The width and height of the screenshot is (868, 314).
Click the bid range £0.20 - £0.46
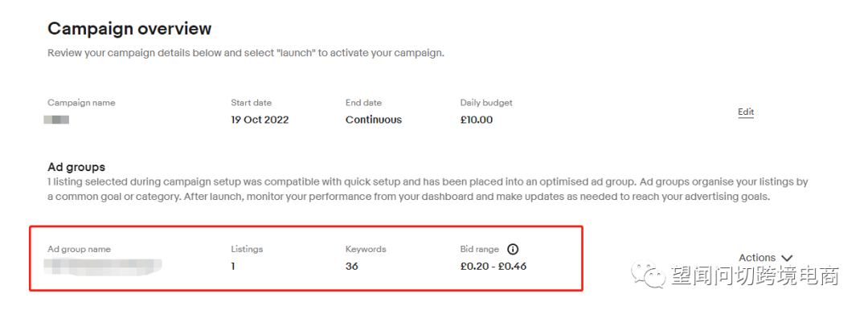pyautogui.click(x=493, y=267)
